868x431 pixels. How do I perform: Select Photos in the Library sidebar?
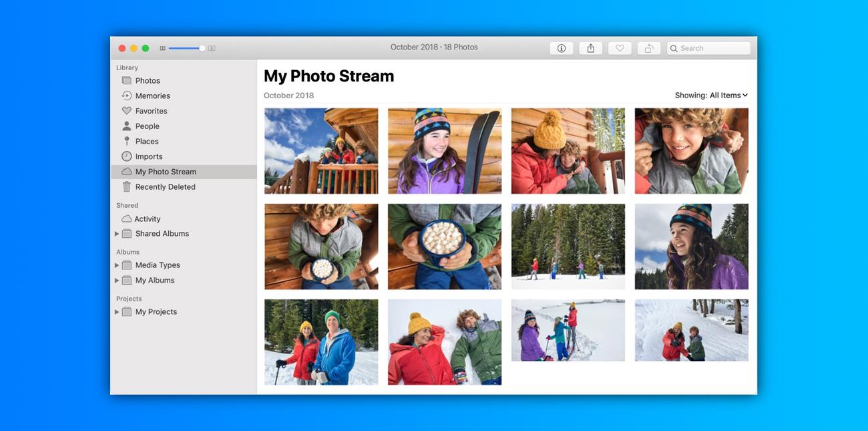[148, 81]
